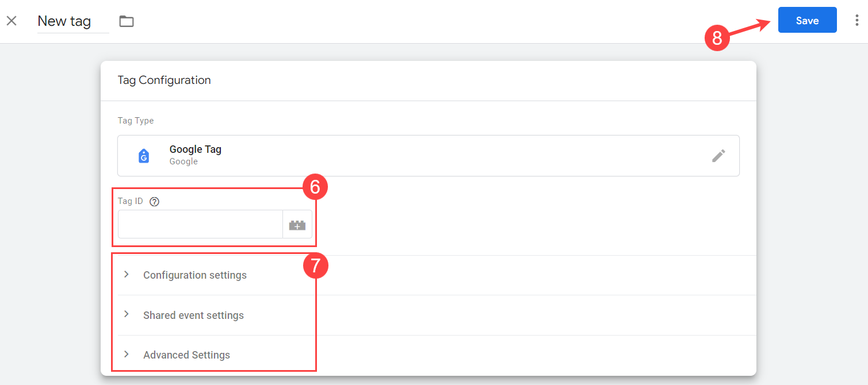Image resolution: width=868 pixels, height=385 pixels.
Task: Close the new tag editor
Action: tap(12, 21)
